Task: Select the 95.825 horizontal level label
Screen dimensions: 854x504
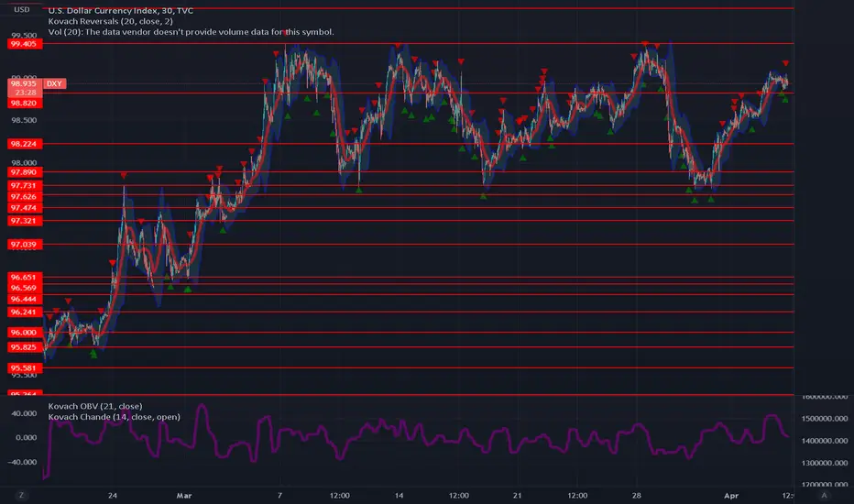Action: 25,347
